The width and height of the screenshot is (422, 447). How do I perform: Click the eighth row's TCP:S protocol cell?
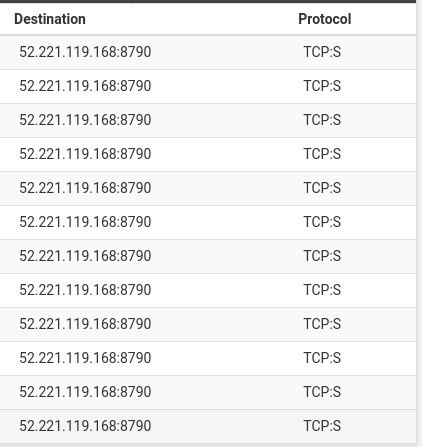pos(322,290)
